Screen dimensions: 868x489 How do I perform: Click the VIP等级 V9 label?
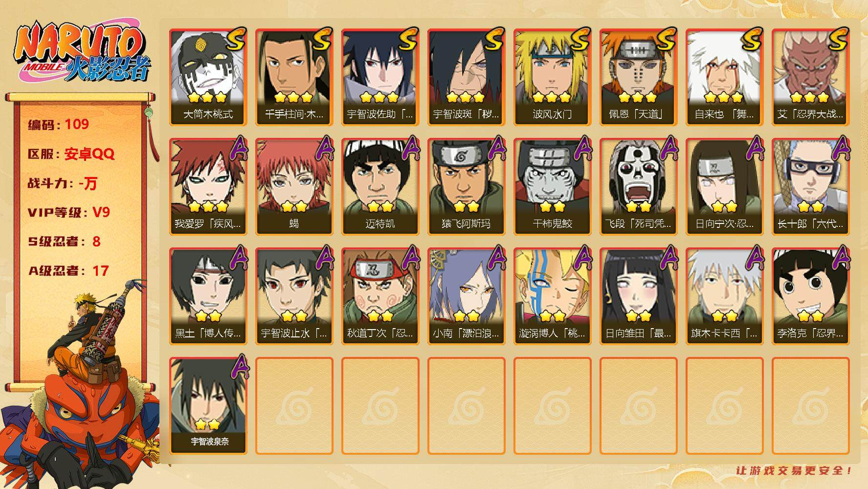click(69, 212)
